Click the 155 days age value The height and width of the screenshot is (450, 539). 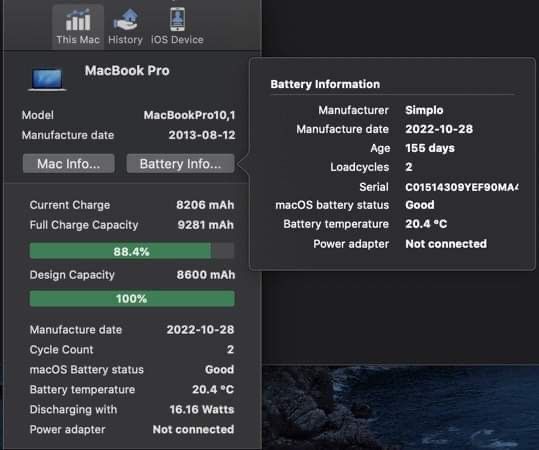[x=430, y=148]
